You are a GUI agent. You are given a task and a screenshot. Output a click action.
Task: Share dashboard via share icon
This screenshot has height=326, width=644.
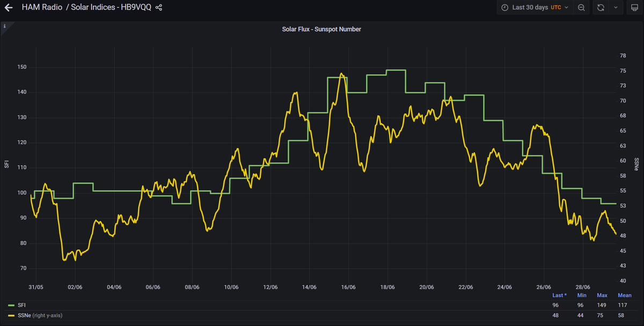159,8
